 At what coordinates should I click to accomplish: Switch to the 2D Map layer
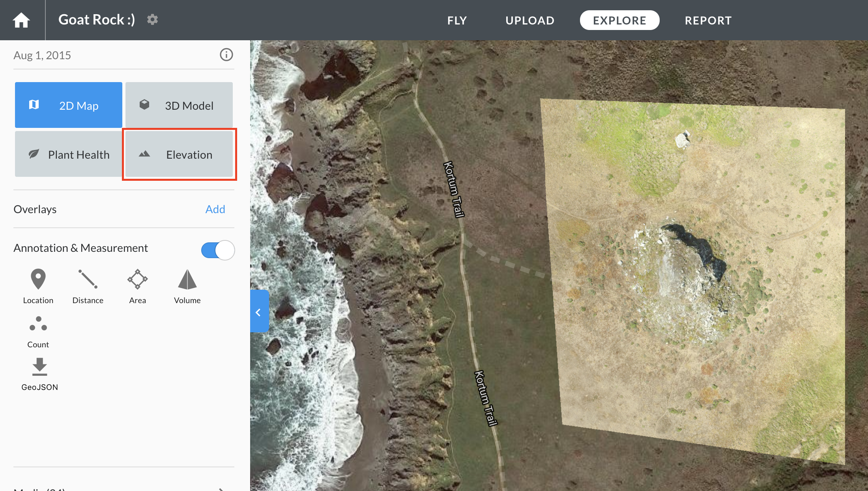(x=69, y=105)
